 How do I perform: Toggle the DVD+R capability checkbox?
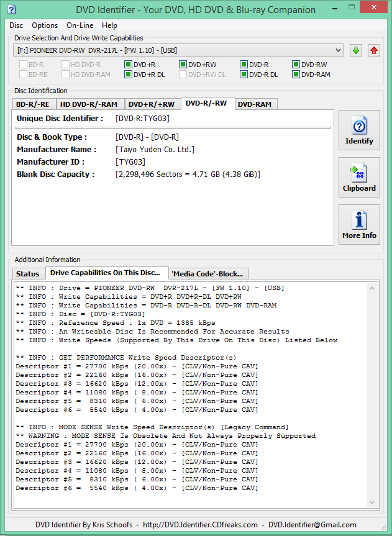pos(128,64)
